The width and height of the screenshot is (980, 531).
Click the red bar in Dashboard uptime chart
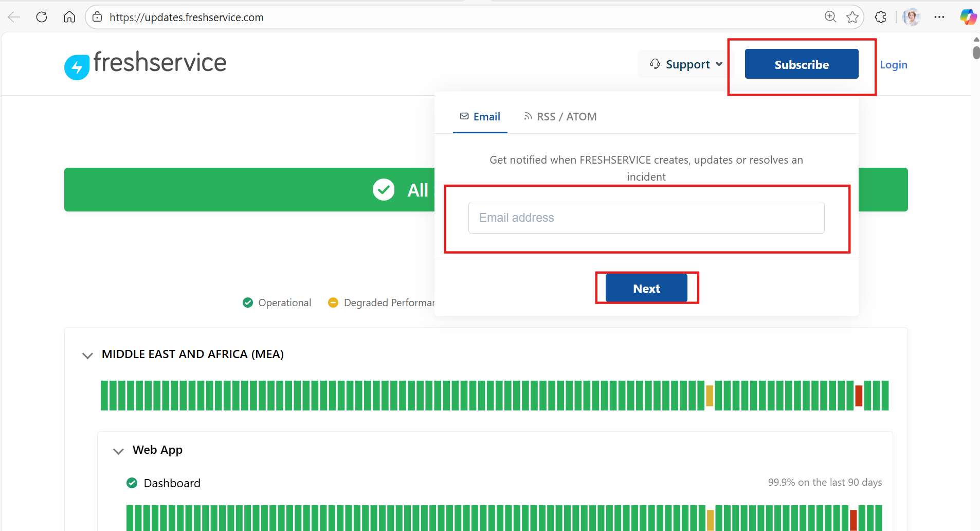pos(854,520)
